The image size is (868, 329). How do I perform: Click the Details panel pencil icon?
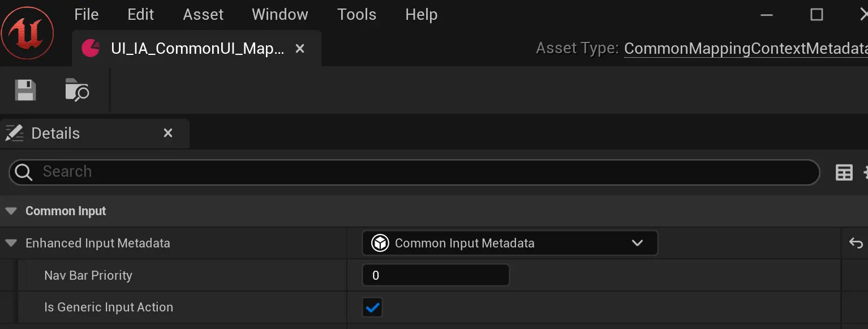pos(14,134)
